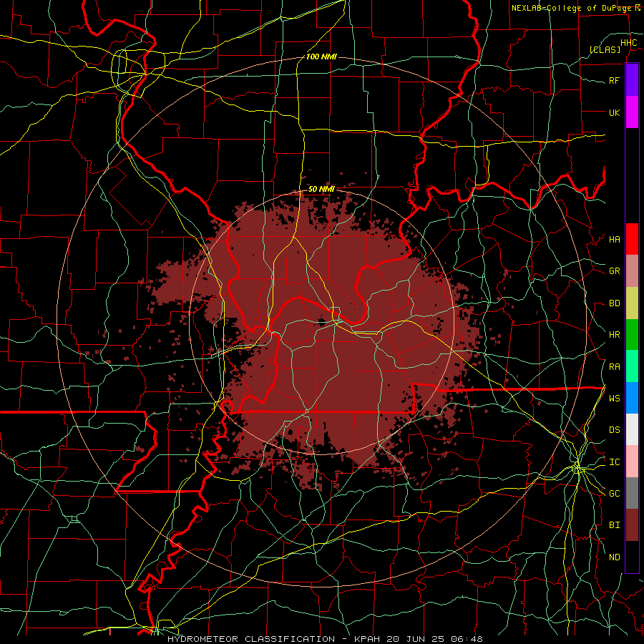Click the WS blue legend swatch

click(632, 398)
